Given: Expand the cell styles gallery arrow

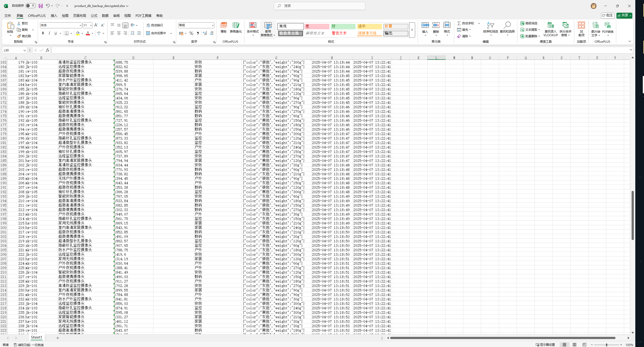Looking at the screenshot, I should (x=412, y=30).
